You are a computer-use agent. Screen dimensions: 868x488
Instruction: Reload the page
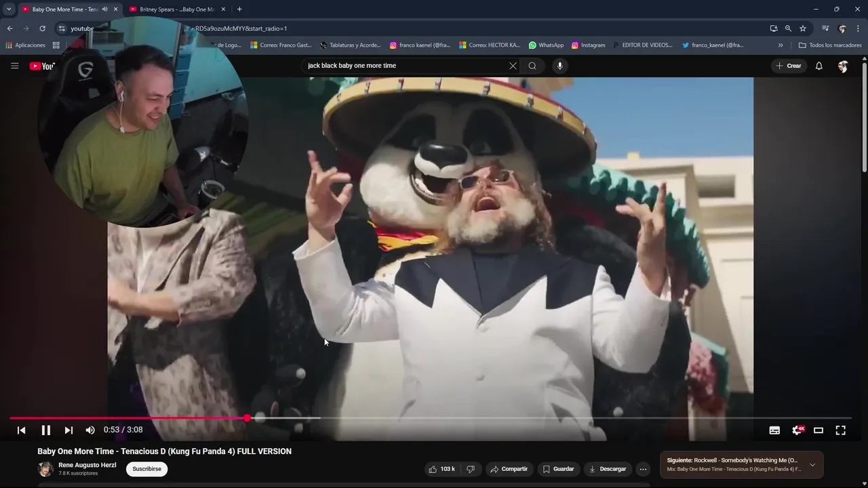[x=42, y=28]
